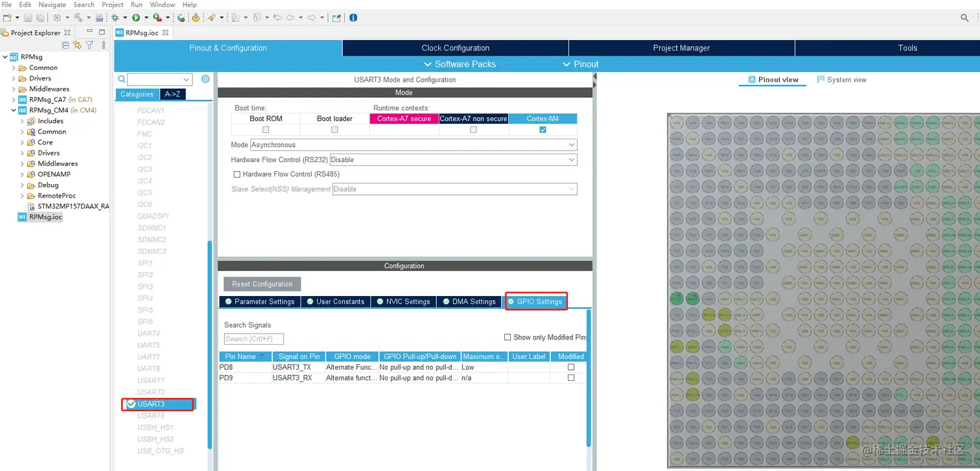This screenshot has width=980, height=471.
Task: Click the New file toolbar icon
Action: [x=6, y=18]
